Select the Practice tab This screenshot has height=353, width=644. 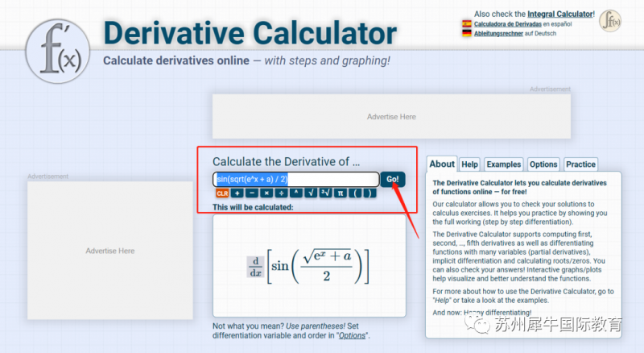pyautogui.click(x=580, y=164)
